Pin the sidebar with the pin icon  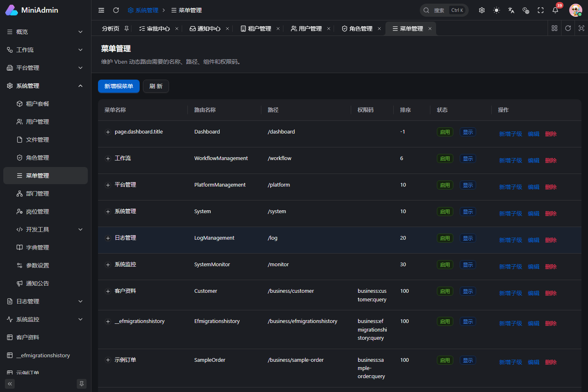82,384
